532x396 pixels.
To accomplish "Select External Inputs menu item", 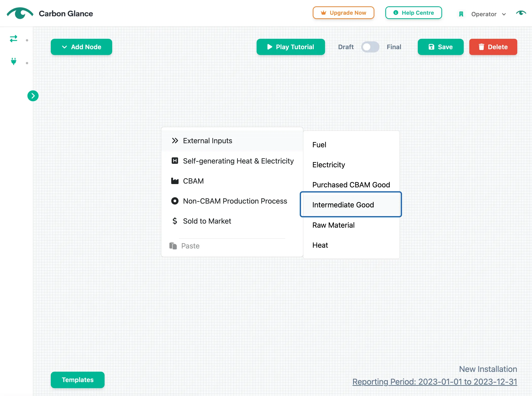I will pos(232,141).
